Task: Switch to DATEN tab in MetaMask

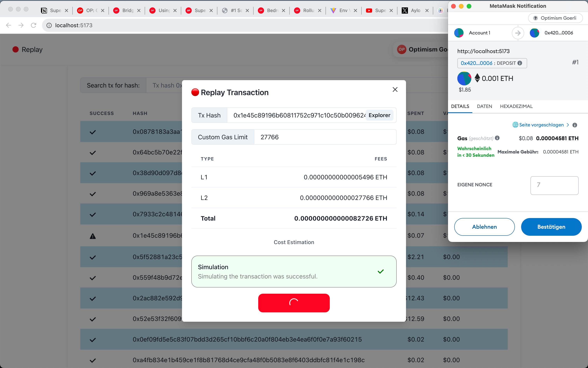Action: 484,106
